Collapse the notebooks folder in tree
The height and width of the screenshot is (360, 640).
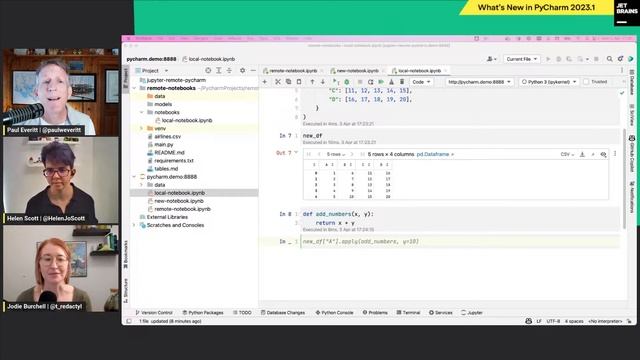(142, 112)
